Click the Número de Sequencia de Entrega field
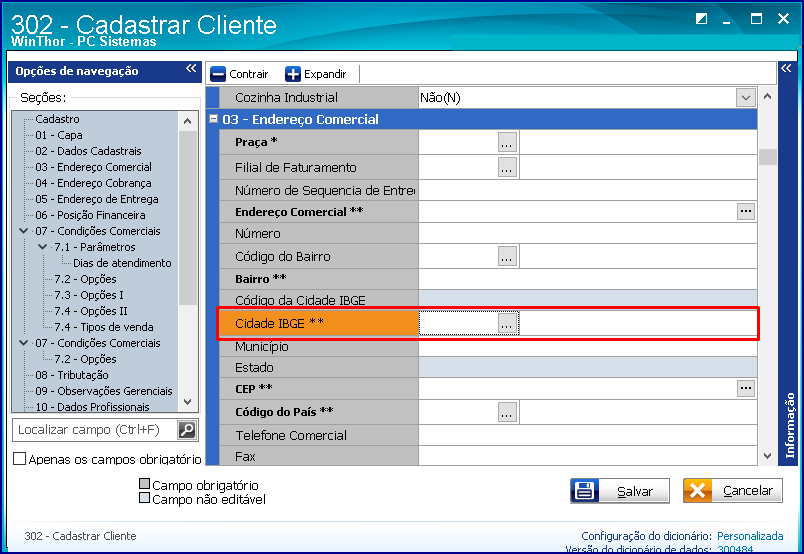The height and width of the screenshot is (554, 804). point(588,190)
